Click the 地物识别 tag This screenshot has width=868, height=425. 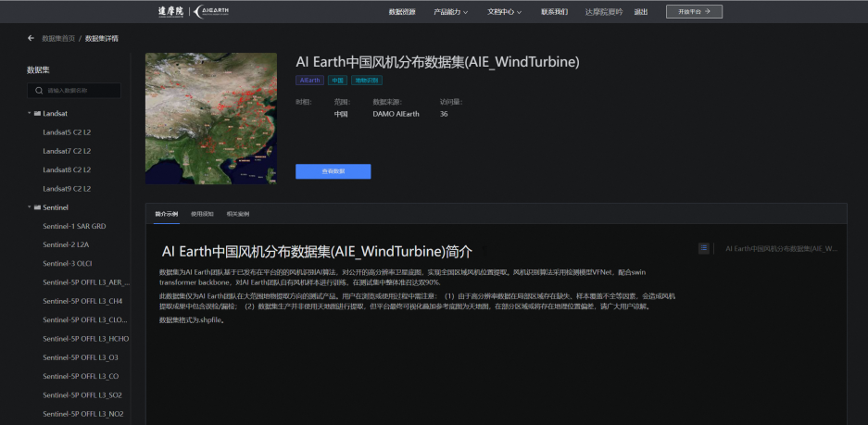point(367,81)
